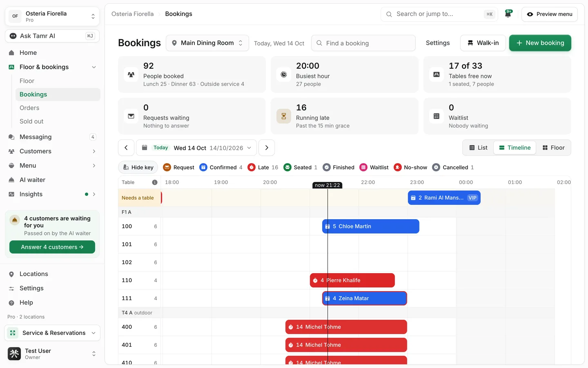Click the New booking button
Screen dimensions: 588x368
[x=540, y=43]
